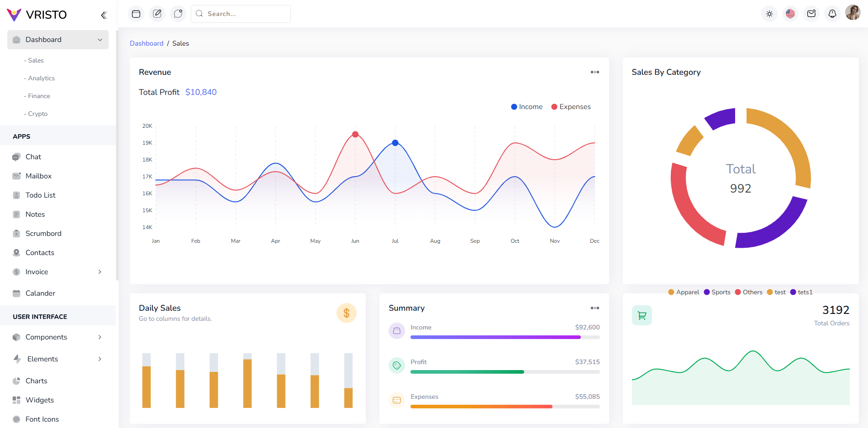The image size is (868, 428).
Task: Collapse the Dashboard menu section
Action: coord(58,40)
